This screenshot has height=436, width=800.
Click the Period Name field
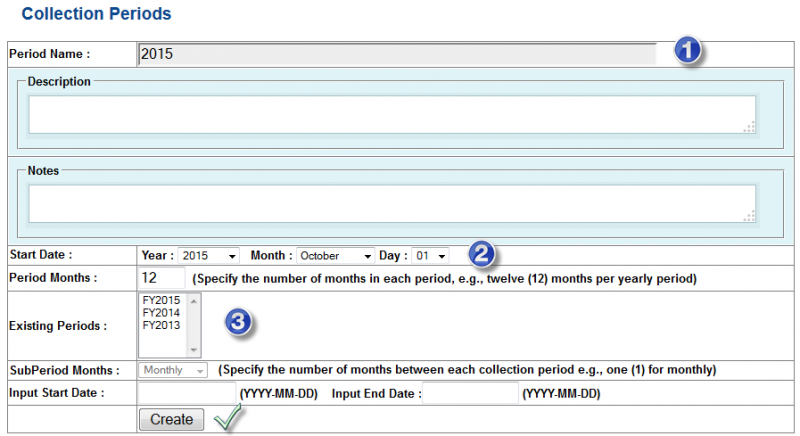click(396, 54)
